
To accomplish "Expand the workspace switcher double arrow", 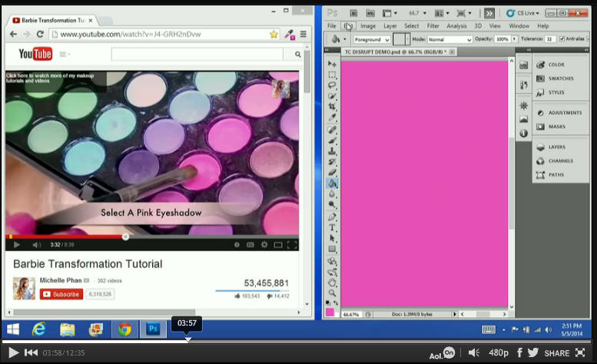I will 489,14.
